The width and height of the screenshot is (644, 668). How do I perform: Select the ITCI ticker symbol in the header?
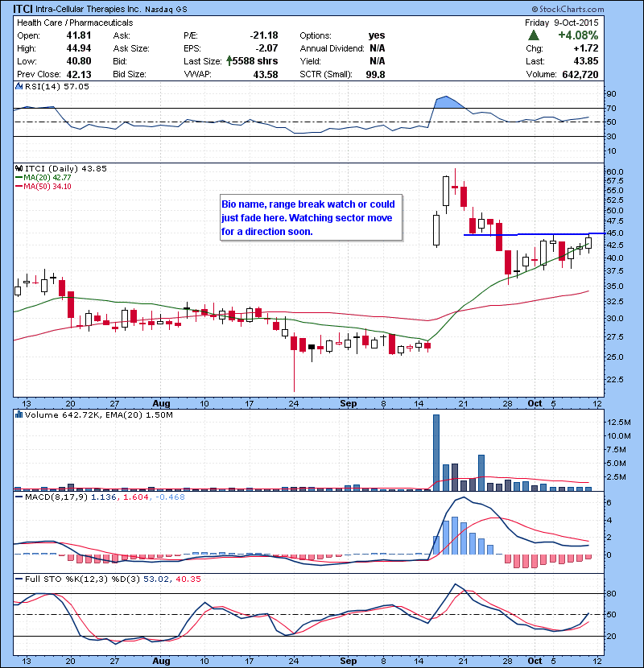click(x=23, y=9)
